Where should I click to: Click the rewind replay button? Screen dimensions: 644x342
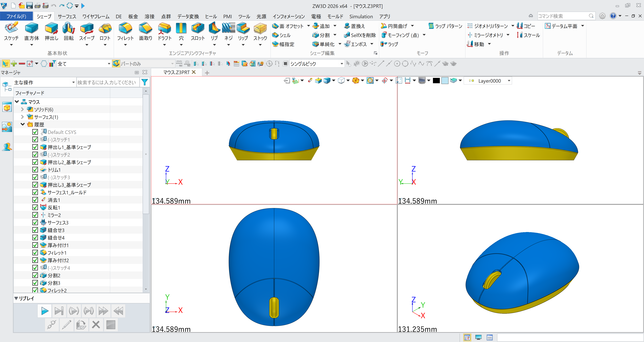click(118, 311)
